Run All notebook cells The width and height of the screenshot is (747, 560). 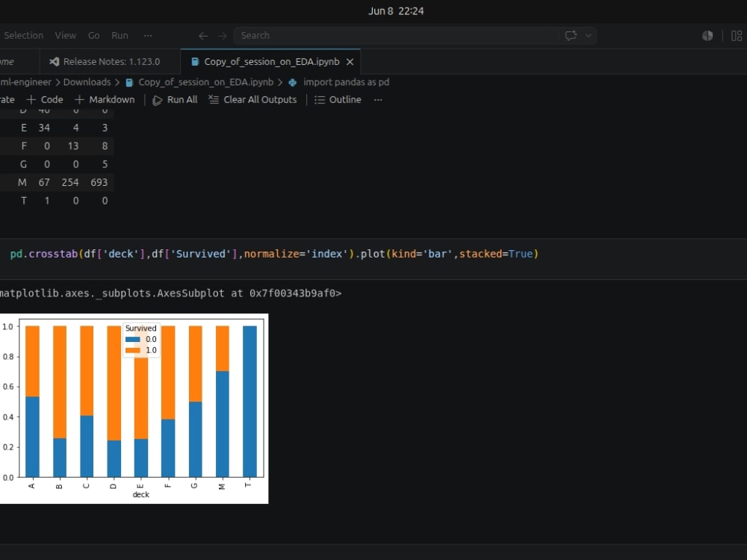point(175,100)
